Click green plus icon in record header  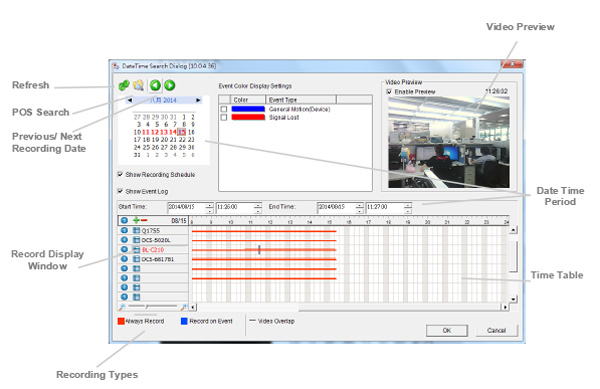click(x=136, y=220)
